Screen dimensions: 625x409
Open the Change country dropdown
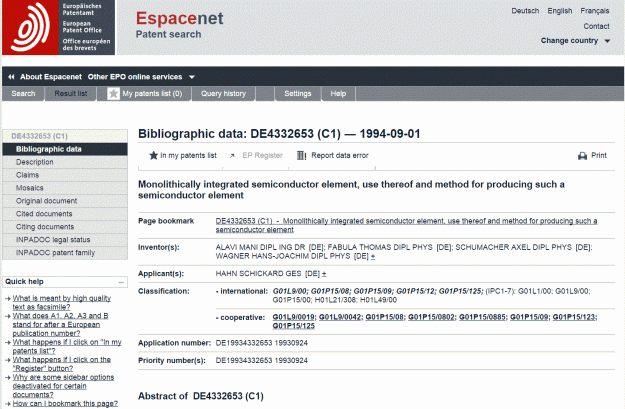coord(607,41)
